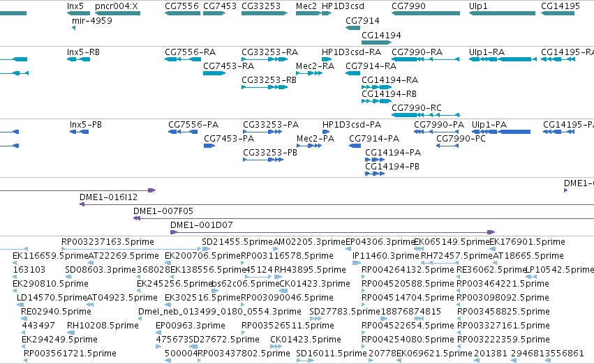Click the mir-4959 gene label
The height and width of the screenshot is (364, 594).
[92, 20]
